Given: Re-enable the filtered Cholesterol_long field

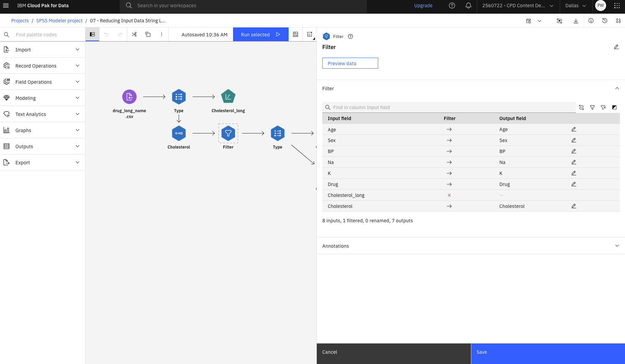Looking at the screenshot, I should pyautogui.click(x=449, y=195).
